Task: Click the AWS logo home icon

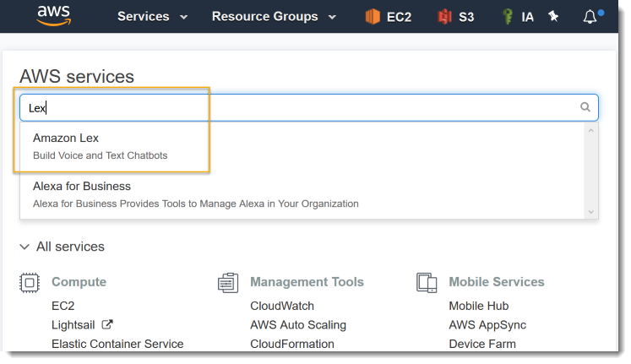Action: (x=53, y=16)
